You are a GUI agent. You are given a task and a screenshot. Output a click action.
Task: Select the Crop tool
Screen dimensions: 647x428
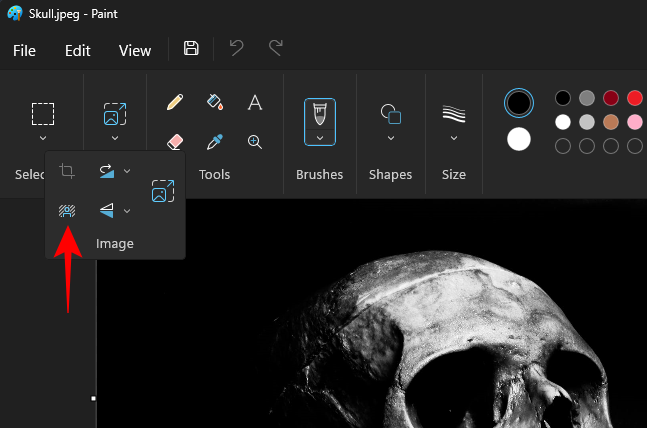(x=67, y=171)
